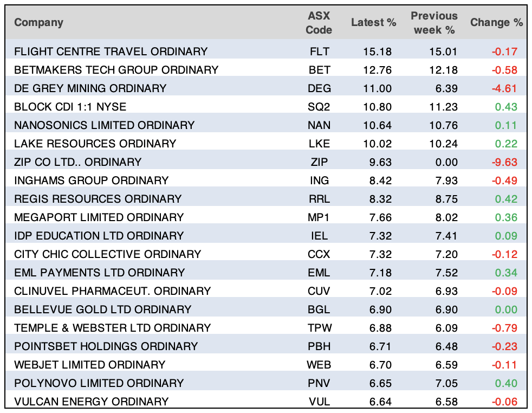Click the City Chic Collective Ordinary name
Viewport: 532px width, 413px height.
click(x=107, y=254)
